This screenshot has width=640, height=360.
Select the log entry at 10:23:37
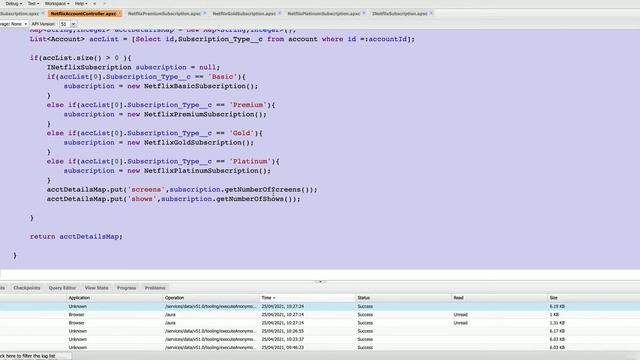[x=320, y=339]
